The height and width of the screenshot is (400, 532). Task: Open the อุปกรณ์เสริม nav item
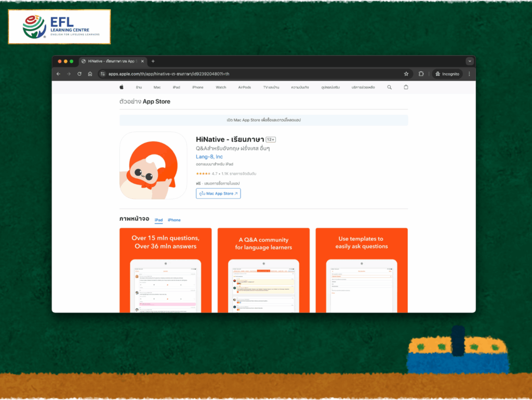[x=330, y=87]
